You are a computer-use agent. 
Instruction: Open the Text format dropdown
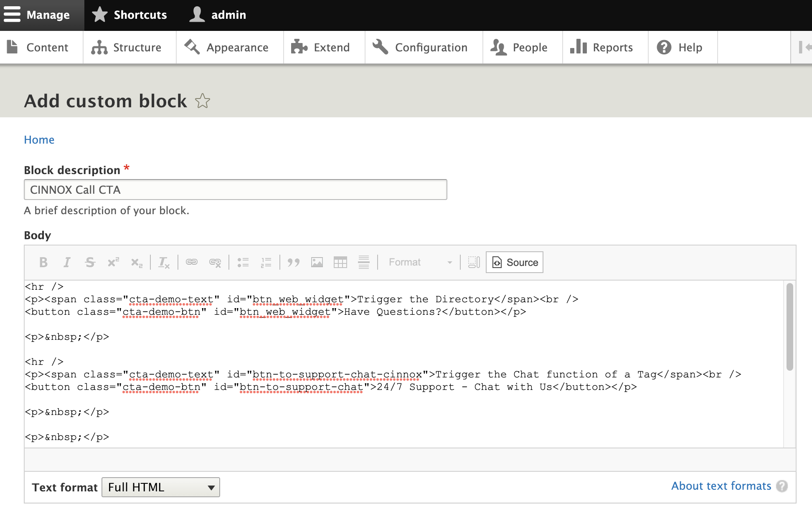point(161,487)
